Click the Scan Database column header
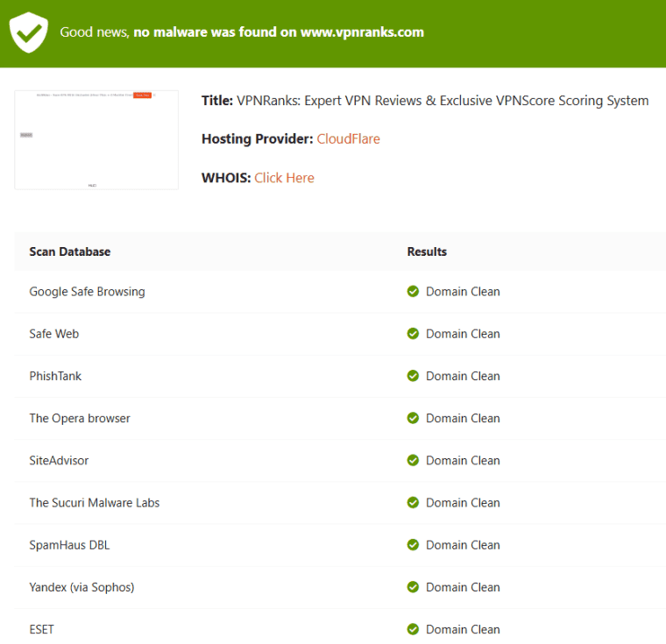Viewport: 666px width, 644px height. pos(70,251)
